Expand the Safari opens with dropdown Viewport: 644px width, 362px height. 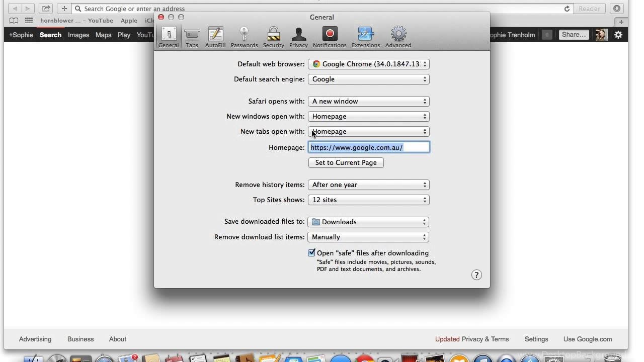[x=369, y=101]
